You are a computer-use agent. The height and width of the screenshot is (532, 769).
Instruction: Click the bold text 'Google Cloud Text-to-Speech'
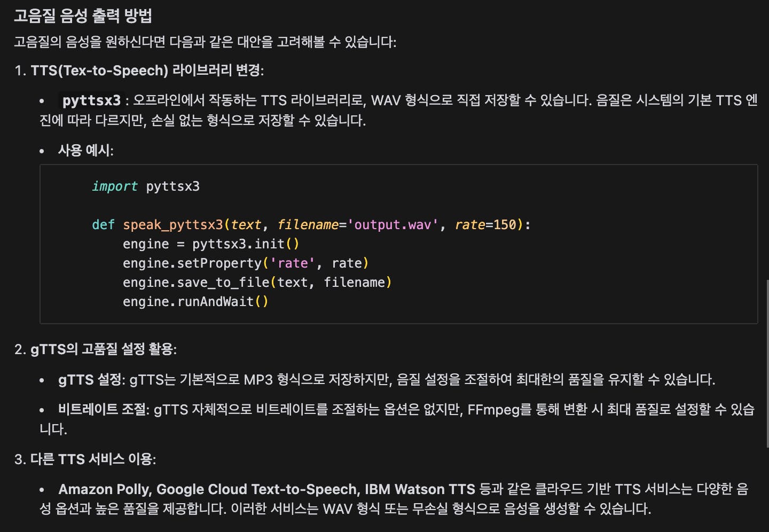[x=257, y=489]
